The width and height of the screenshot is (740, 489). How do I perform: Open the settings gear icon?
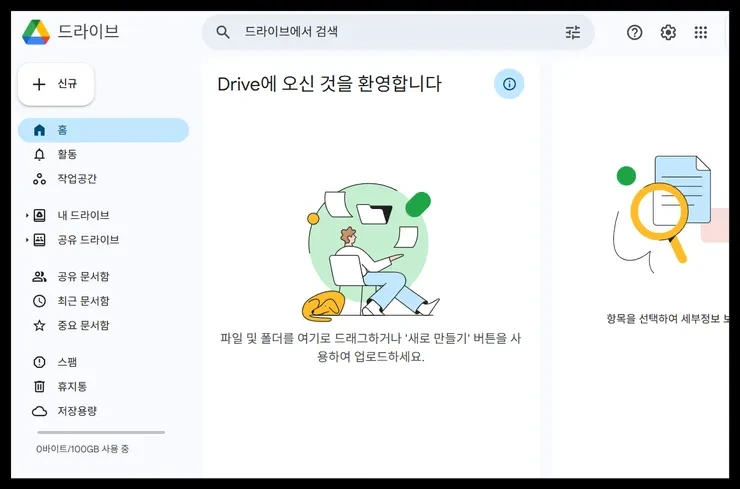point(668,32)
